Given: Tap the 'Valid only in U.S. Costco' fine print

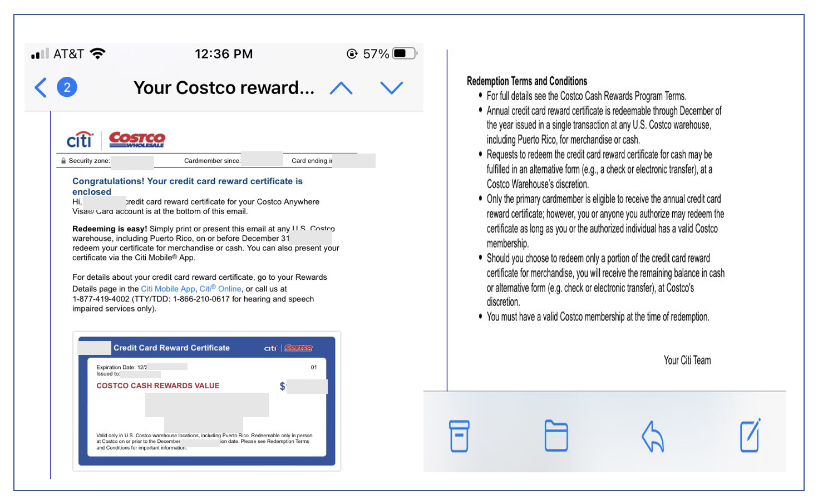Looking at the screenshot, I should [204, 442].
